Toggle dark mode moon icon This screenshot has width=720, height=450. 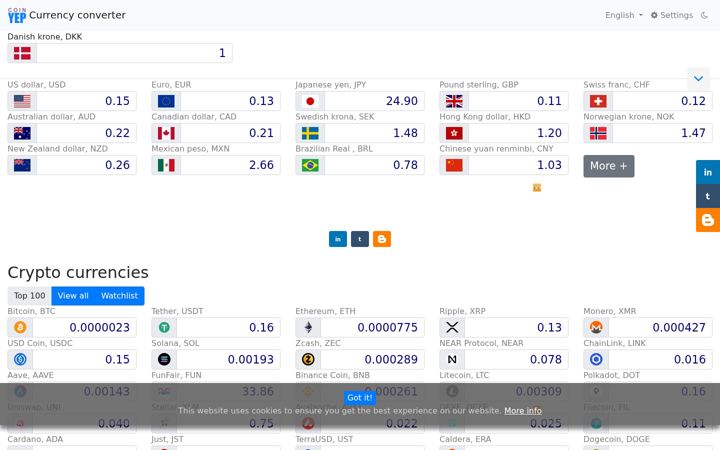pos(704,15)
